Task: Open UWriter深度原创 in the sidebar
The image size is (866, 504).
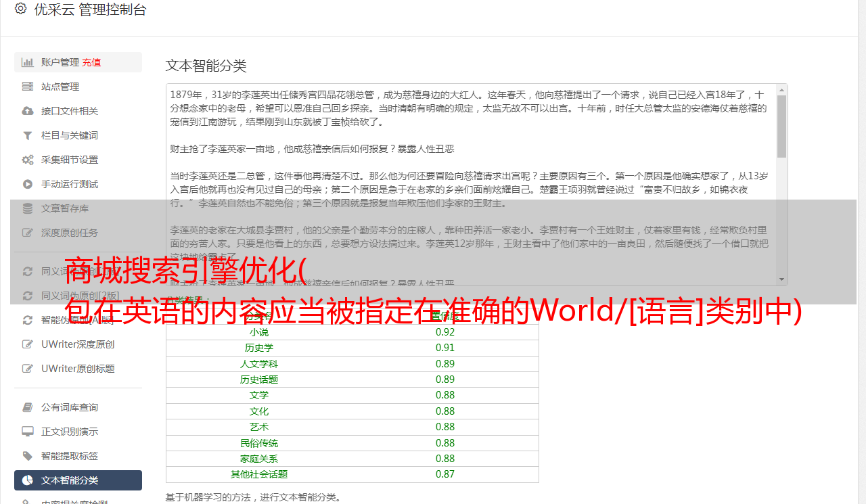Action: [78, 344]
